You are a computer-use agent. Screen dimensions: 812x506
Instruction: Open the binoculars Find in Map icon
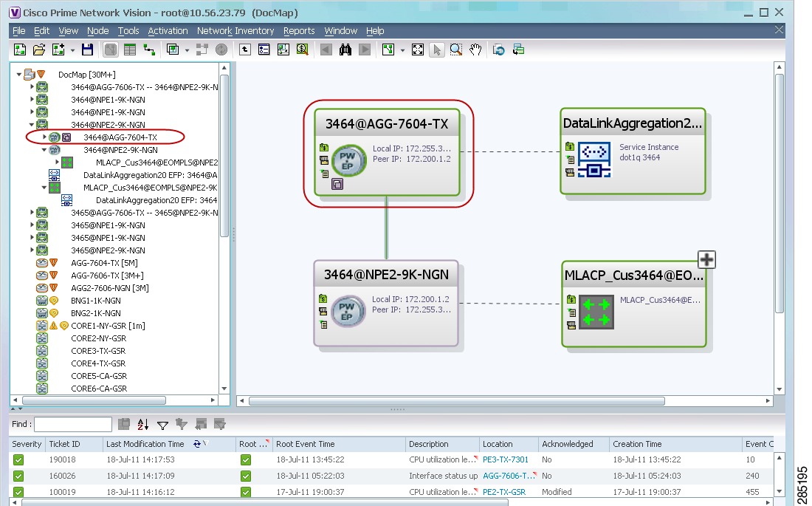[345, 49]
